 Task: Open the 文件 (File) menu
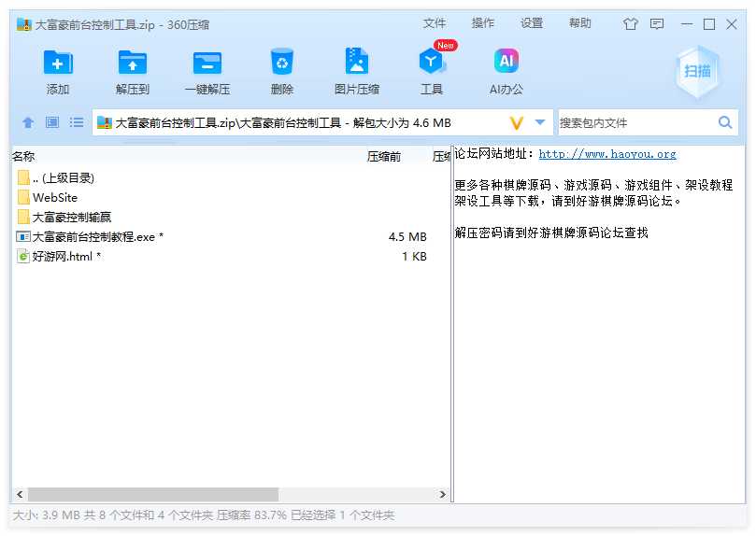[x=435, y=23]
